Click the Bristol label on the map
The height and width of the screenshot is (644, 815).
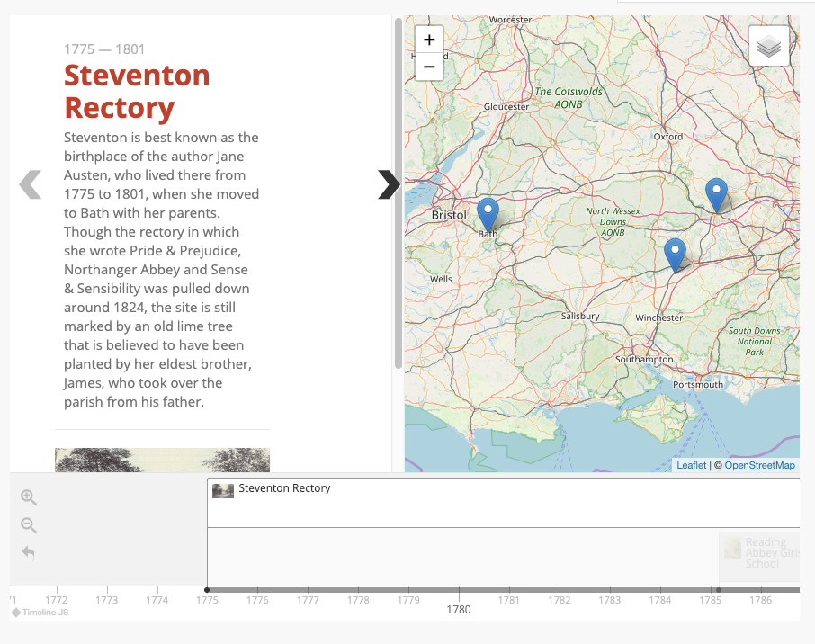pyautogui.click(x=449, y=215)
